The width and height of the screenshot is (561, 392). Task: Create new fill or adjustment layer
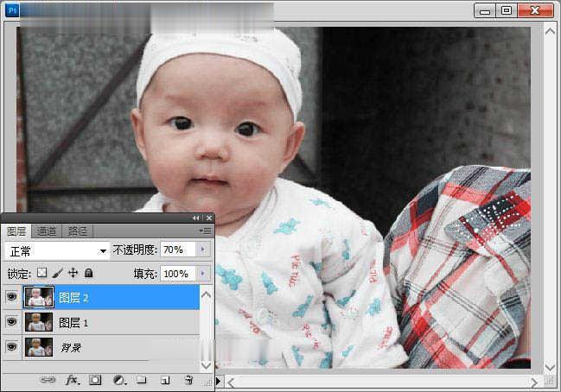tap(119, 380)
